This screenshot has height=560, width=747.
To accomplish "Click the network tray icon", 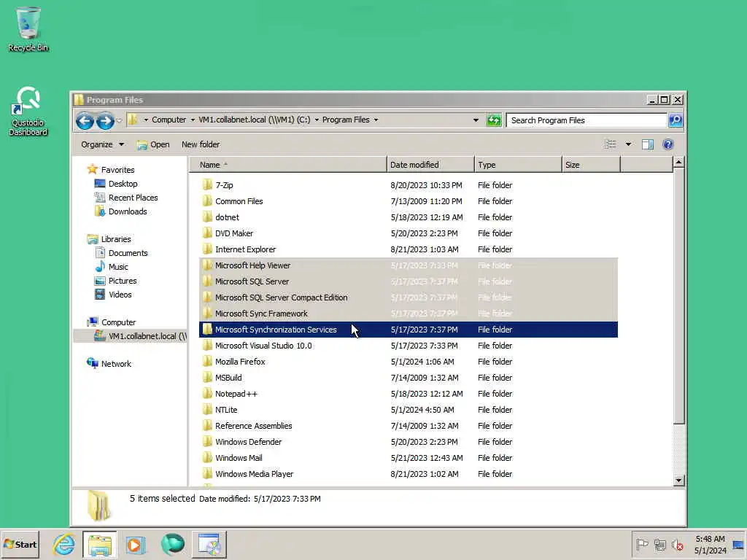I will 659,544.
